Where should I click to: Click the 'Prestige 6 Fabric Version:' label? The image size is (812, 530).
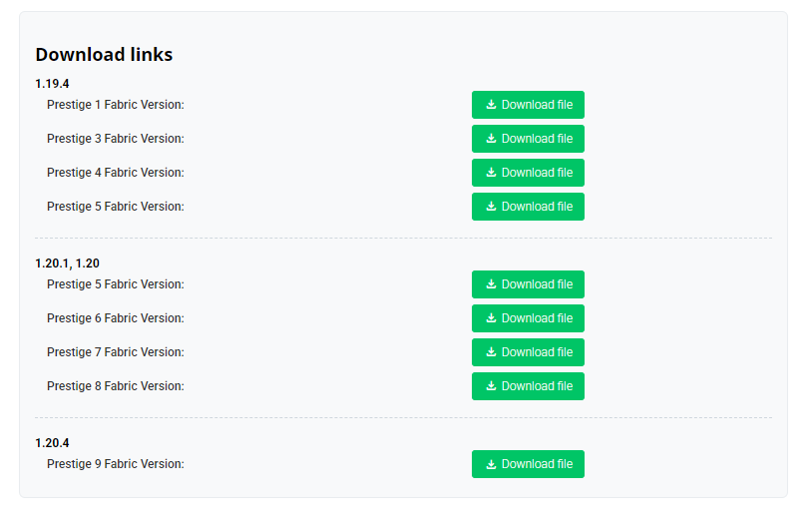tap(116, 318)
